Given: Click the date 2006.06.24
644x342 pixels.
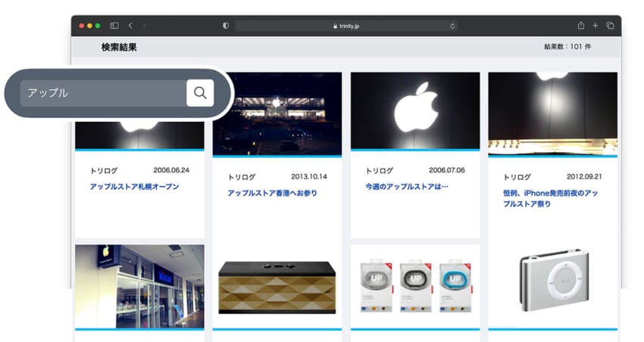Looking at the screenshot, I should 171,170.
